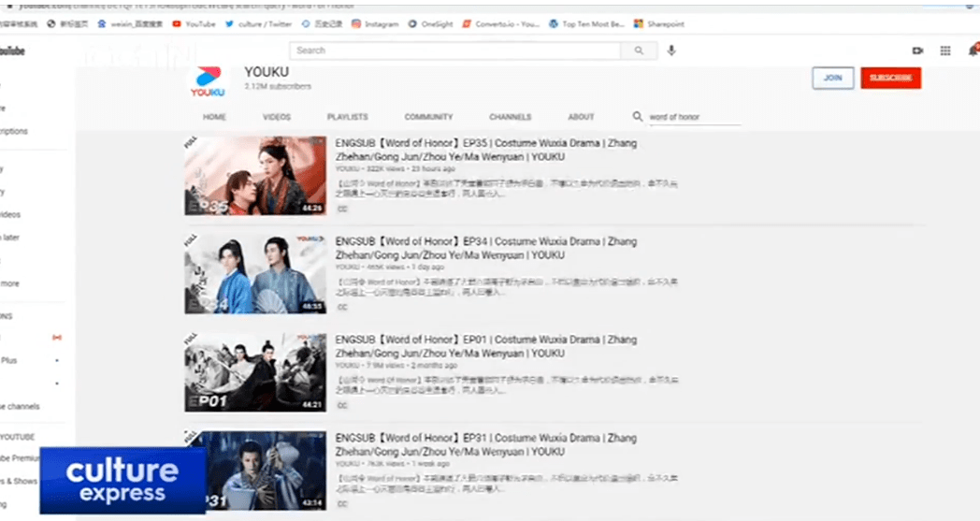The image size is (980, 521).
Task: Click CC badge under EP01 video
Action: click(x=342, y=405)
